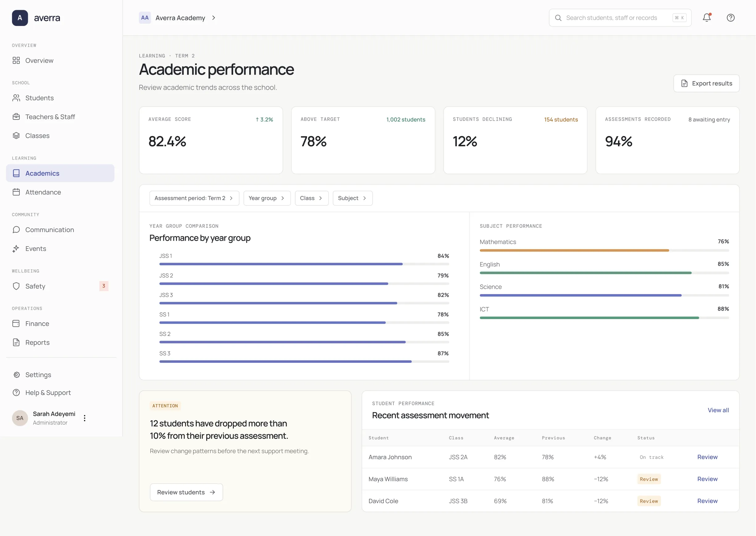This screenshot has height=536, width=756.
Task: Click the Reports document icon
Action: [x=16, y=342]
